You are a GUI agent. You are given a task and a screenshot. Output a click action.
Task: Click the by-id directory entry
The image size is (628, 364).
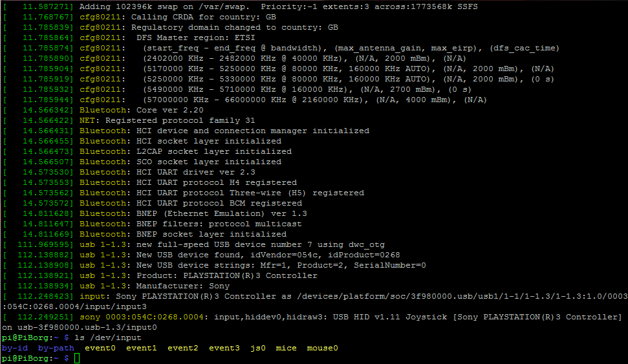[x=14, y=348]
